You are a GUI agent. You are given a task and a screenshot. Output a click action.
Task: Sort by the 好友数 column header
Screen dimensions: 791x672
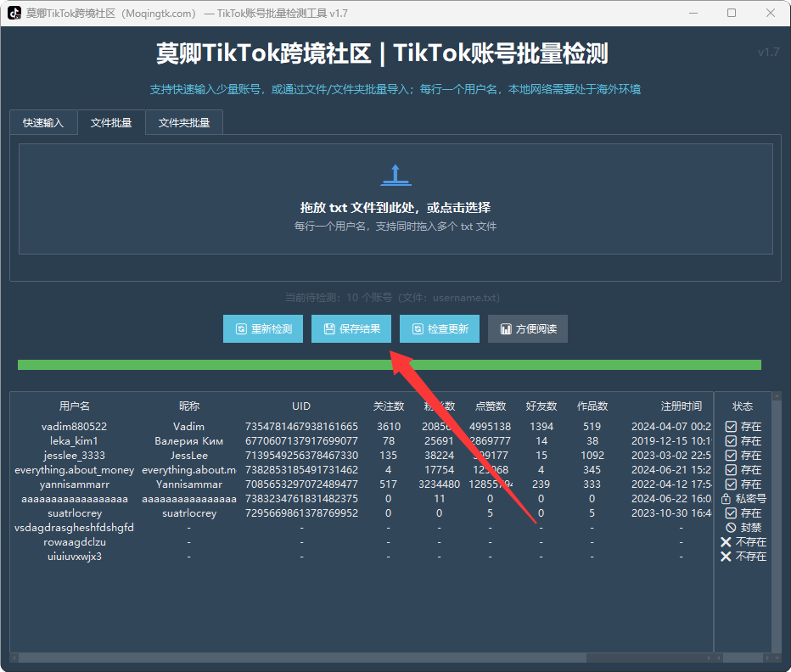[541, 406]
